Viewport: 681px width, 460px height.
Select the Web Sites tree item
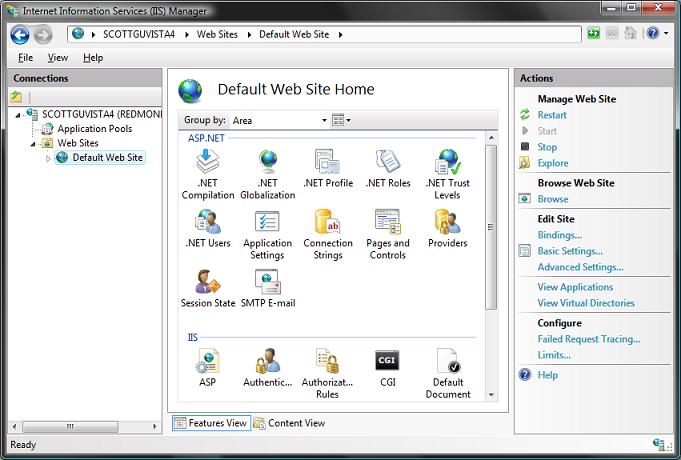(78, 143)
